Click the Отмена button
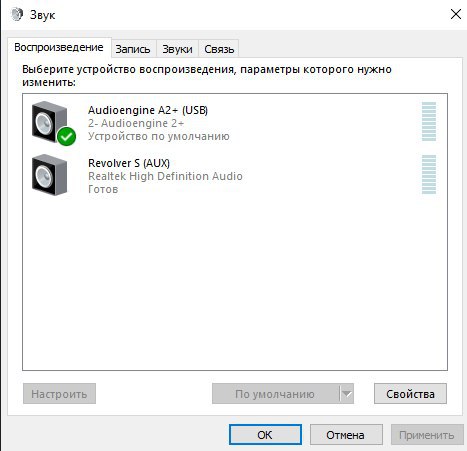The height and width of the screenshot is (451, 467). point(346,435)
